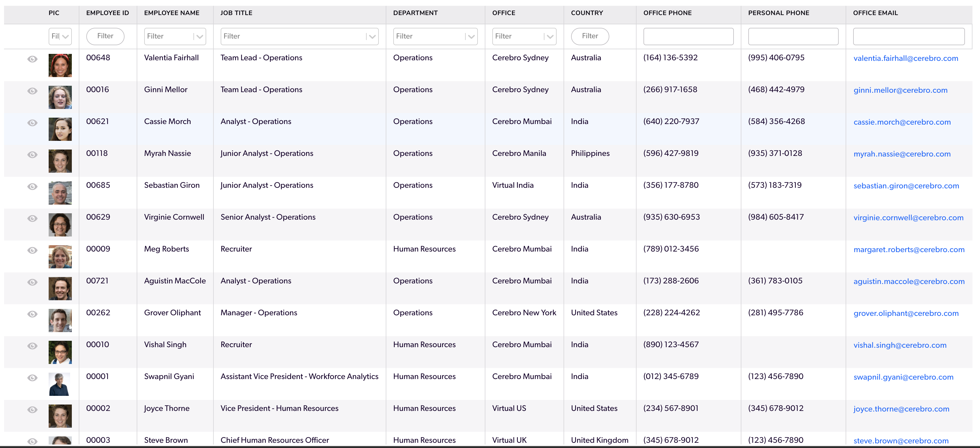The image size is (980, 448).
Task: Open the Office filter dropdown
Action: coord(550,37)
